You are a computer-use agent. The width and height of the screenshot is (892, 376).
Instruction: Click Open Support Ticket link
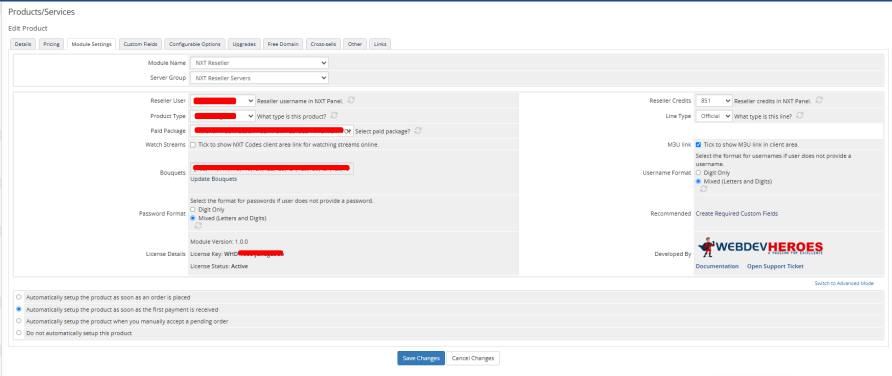click(775, 266)
